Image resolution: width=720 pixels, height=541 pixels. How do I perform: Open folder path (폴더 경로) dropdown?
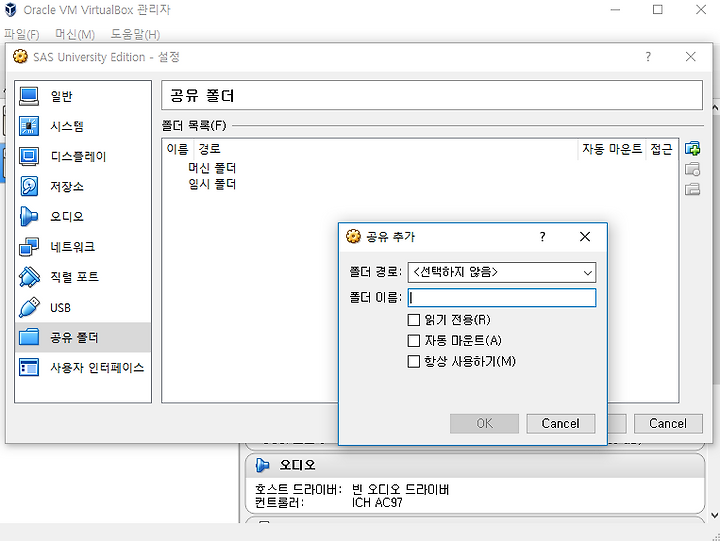click(x=502, y=272)
